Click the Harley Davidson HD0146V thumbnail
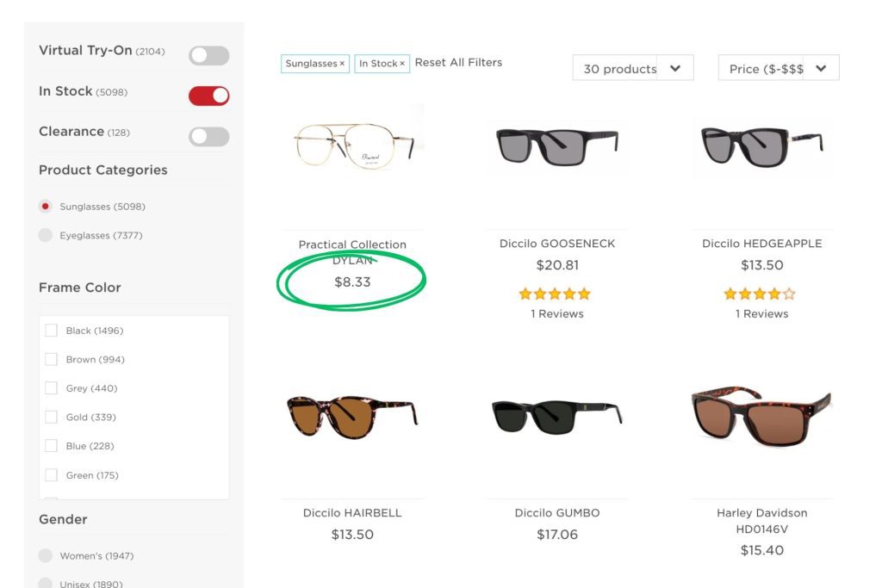882x588 pixels. [762, 418]
